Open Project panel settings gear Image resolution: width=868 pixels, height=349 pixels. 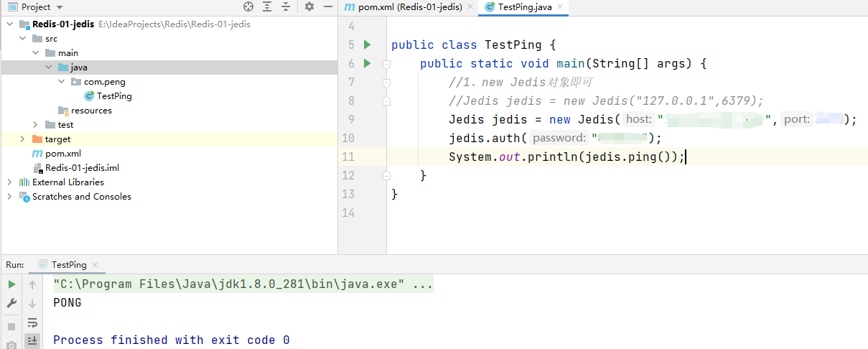(x=309, y=6)
